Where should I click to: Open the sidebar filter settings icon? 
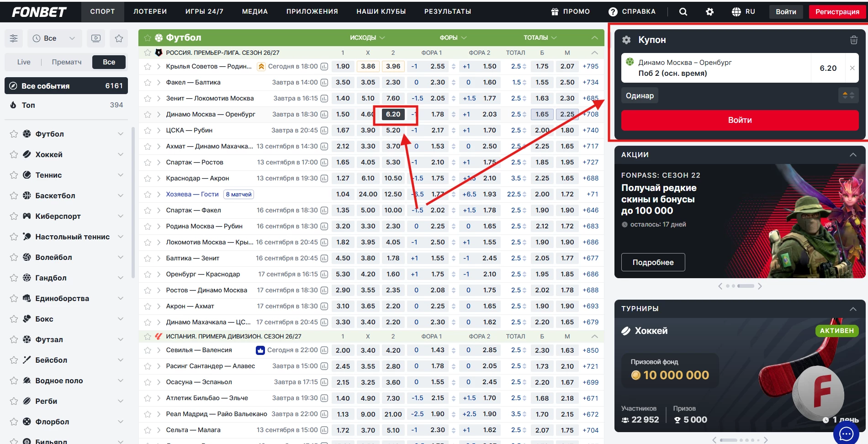[x=14, y=38]
